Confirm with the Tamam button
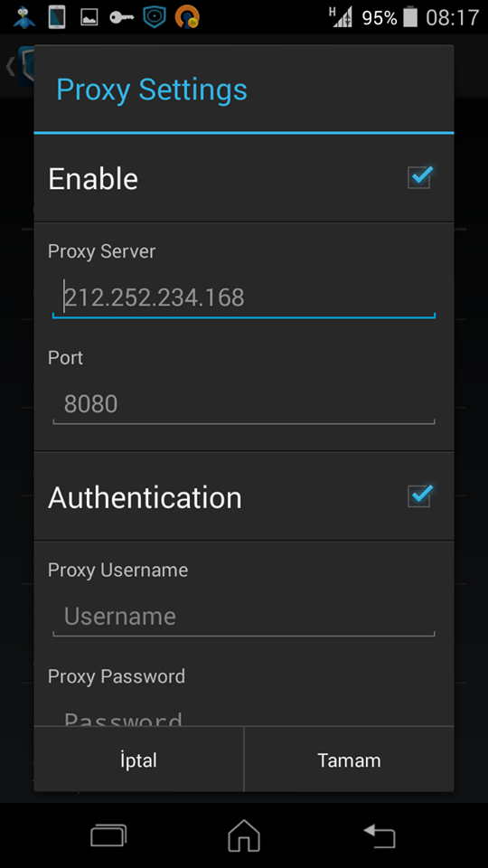Viewport: 488px width, 868px height. [349, 759]
